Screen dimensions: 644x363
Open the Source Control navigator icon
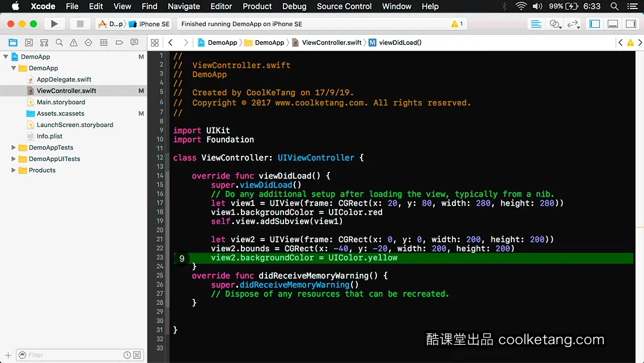(x=29, y=43)
